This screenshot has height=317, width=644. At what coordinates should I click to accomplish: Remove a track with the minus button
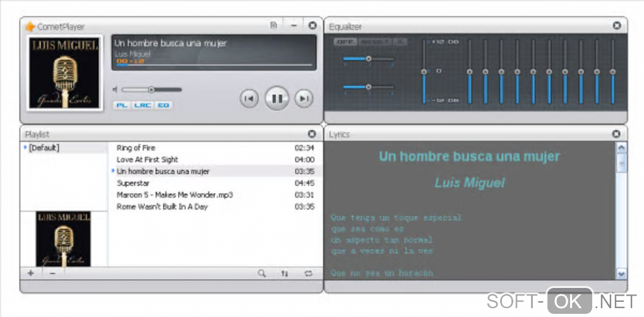52,273
